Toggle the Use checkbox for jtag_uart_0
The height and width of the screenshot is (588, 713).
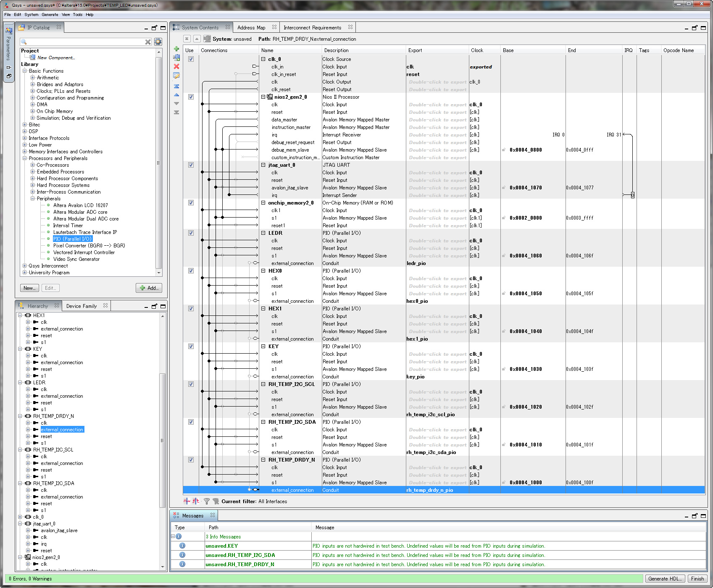191,165
